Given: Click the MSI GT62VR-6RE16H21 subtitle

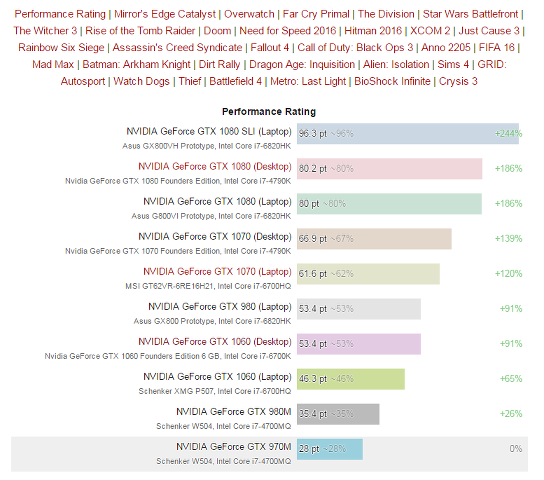Looking at the screenshot, I should coord(208,286).
